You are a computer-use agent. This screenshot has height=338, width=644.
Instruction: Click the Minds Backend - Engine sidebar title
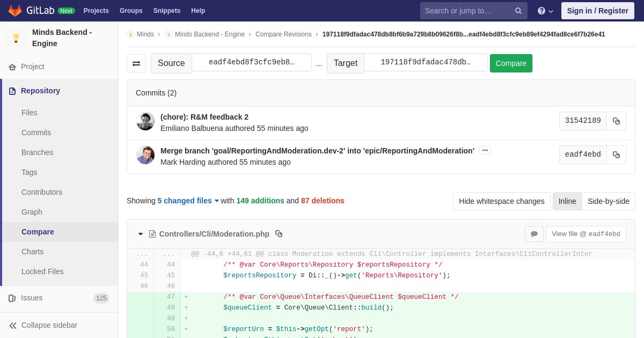tap(62, 38)
